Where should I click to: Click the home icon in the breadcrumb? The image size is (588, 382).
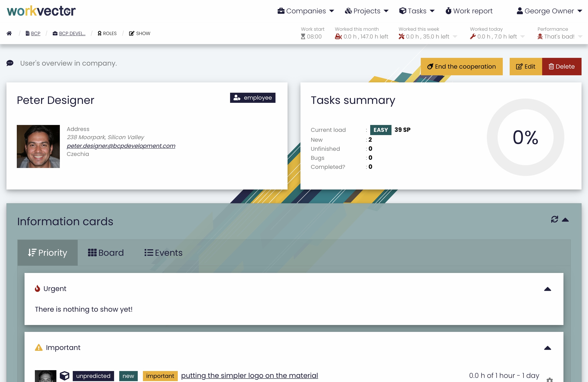pyautogui.click(x=9, y=33)
